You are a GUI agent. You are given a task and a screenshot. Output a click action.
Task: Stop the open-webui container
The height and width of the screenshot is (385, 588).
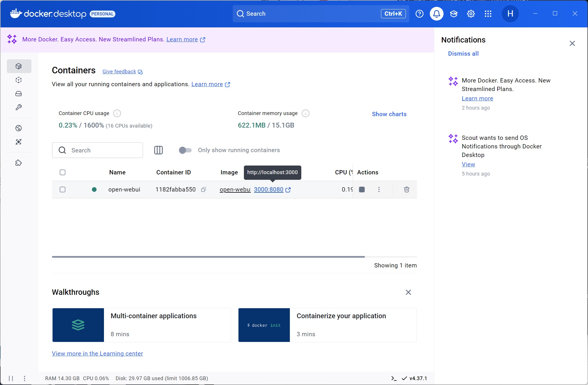pos(362,190)
